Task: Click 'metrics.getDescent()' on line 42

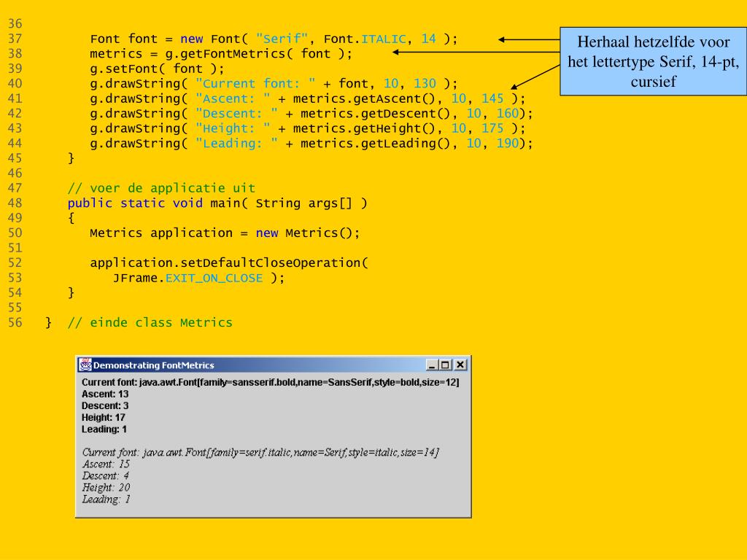Action: pos(376,113)
